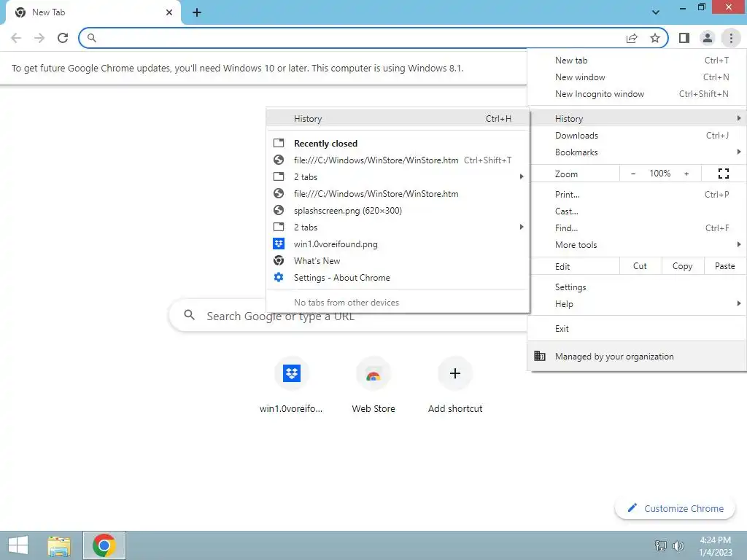This screenshot has height=560, width=747.
Task: Click the browser Back arrow button
Action: (16, 38)
